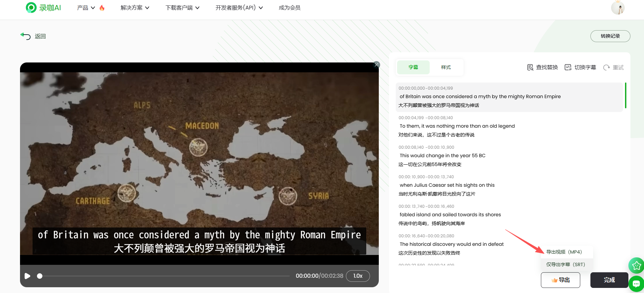
Task: Switch to the 样式 tab
Action: (446, 67)
